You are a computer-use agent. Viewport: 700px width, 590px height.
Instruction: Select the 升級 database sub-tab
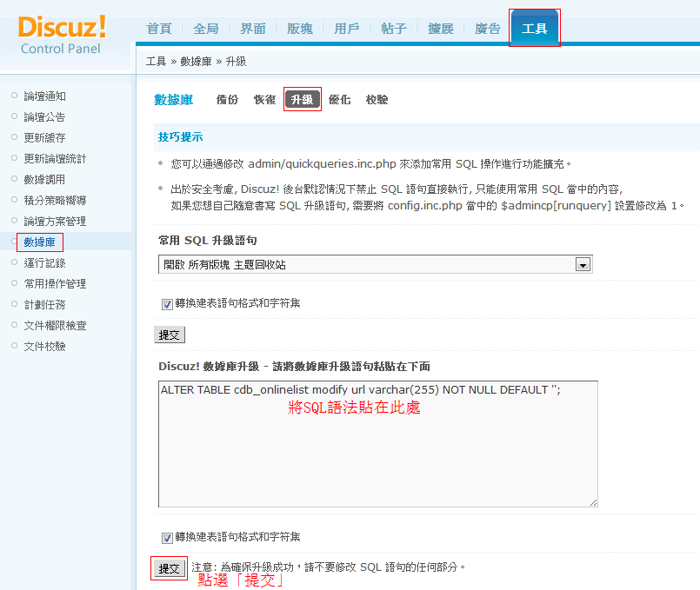click(303, 99)
